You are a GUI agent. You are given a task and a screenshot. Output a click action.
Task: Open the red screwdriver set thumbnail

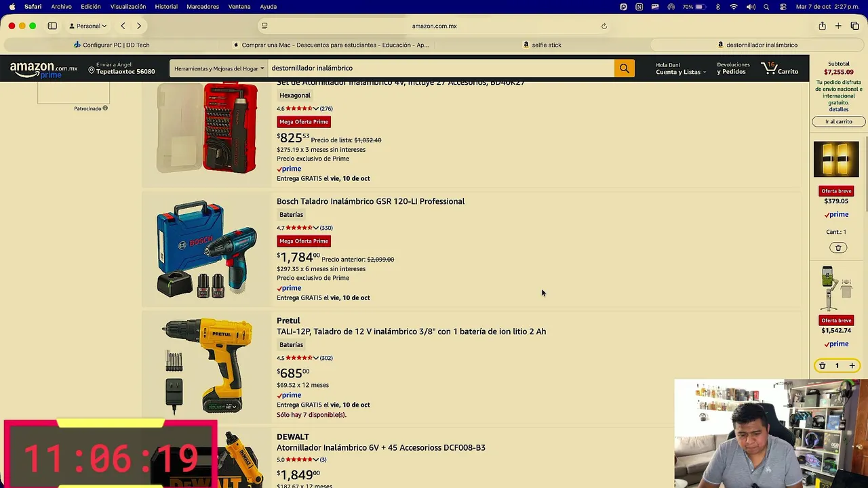pyautogui.click(x=207, y=127)
